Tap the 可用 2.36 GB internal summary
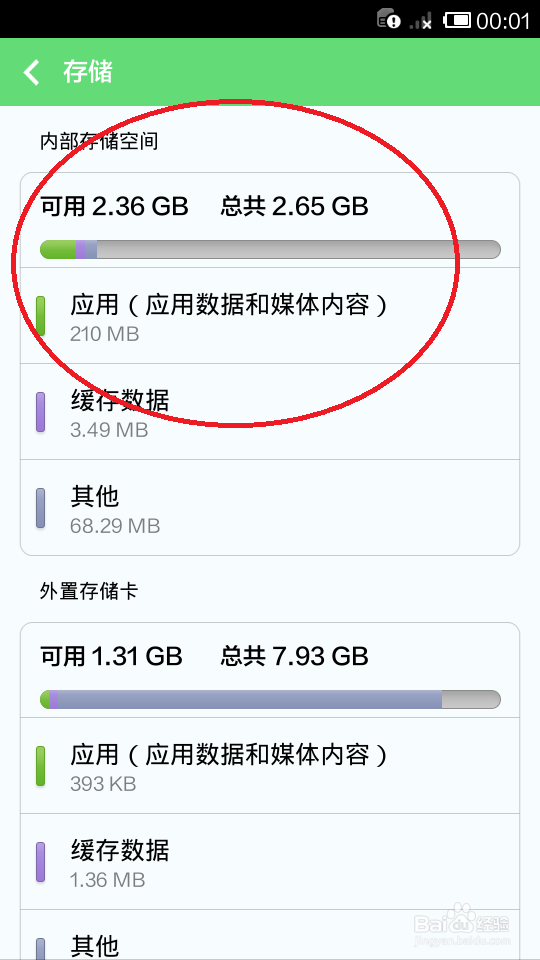The height and width of the screenshot is (960, 540). [114, 207]
